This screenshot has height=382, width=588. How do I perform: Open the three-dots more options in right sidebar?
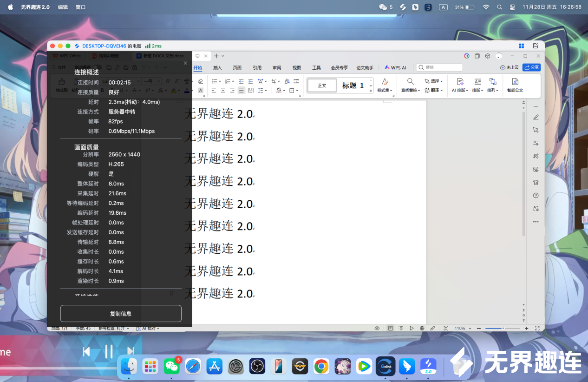pyautogui.click(x=536, y=222)
